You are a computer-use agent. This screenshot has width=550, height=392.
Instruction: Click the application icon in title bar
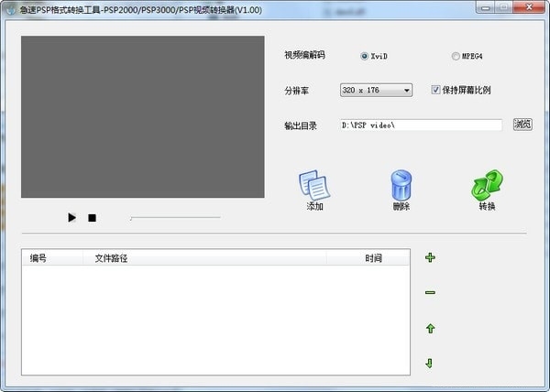10,10
